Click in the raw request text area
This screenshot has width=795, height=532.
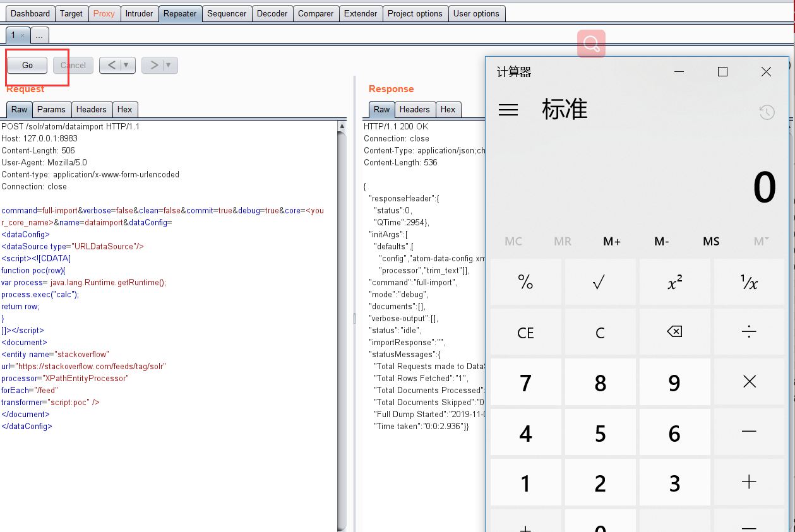[x=169, y=326]
